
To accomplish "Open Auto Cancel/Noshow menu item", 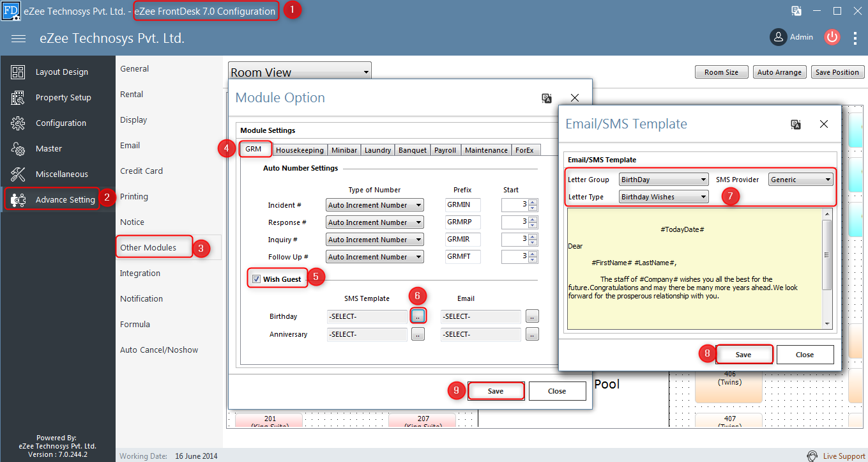I will (x=159, y=350).
